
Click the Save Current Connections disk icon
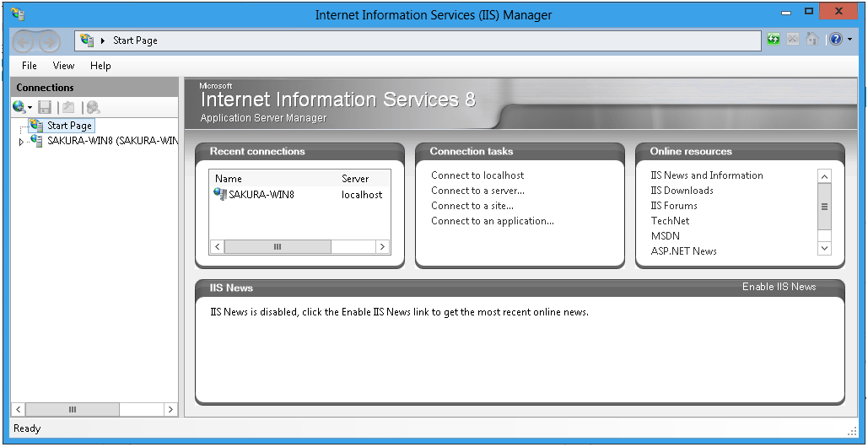click(45, 107)
